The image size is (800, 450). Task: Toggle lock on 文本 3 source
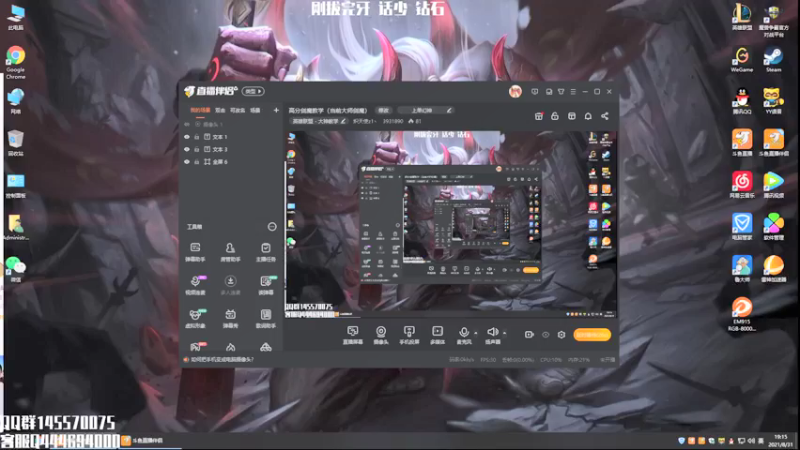click(197, 149)
